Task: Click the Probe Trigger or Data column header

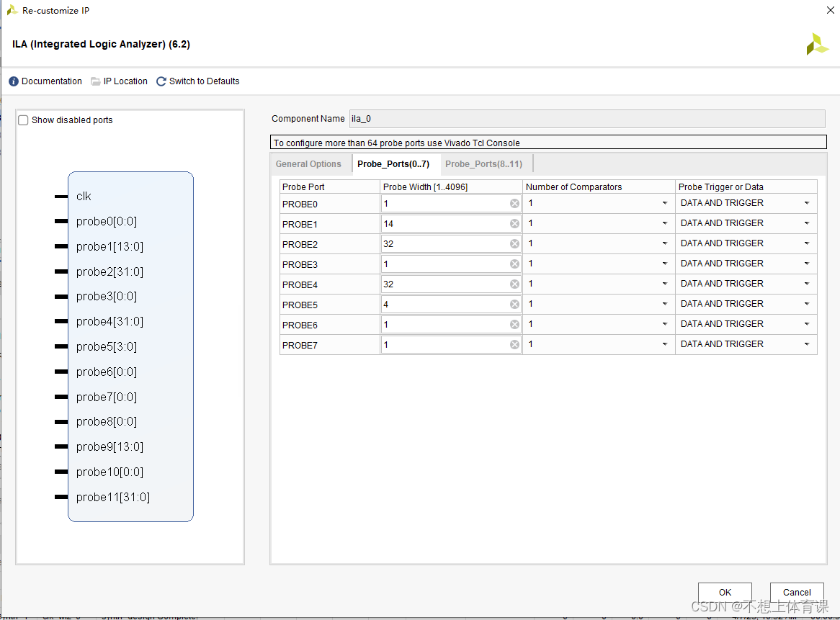Action: coord(746,187)
